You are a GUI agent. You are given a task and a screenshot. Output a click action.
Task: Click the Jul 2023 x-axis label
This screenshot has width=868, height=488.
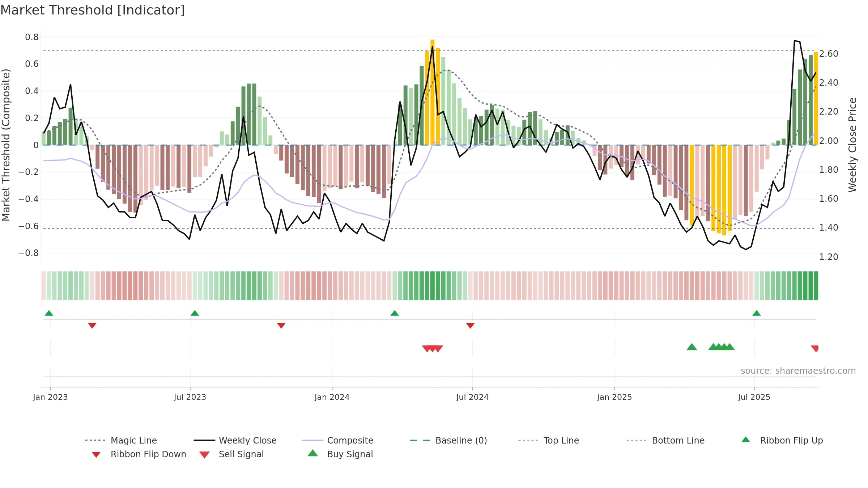click(190, 397)
